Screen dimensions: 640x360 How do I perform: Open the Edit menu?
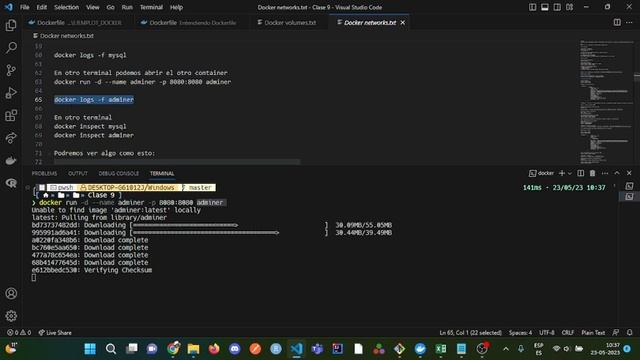point(41,7)
